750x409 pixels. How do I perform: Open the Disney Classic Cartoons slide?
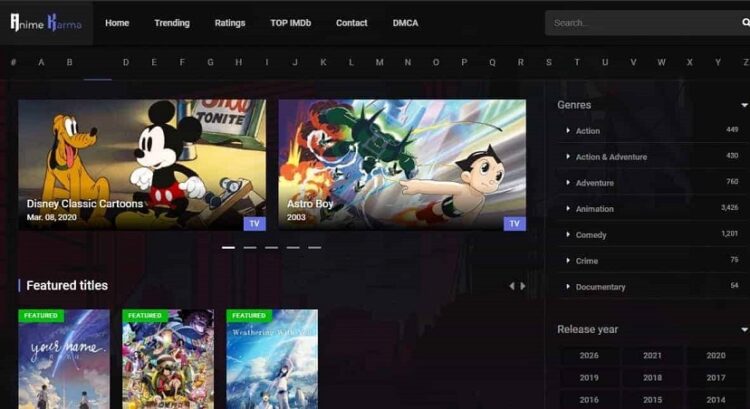pos(142,165)
